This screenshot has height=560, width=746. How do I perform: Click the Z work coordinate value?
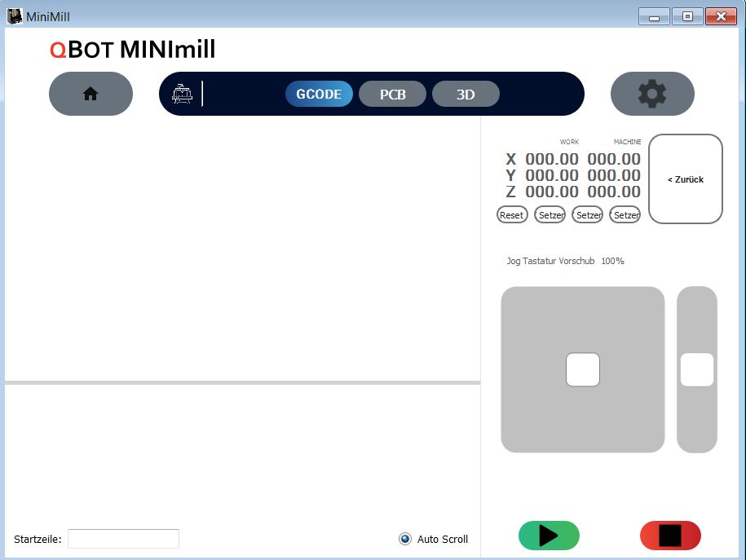click(552, 192)
